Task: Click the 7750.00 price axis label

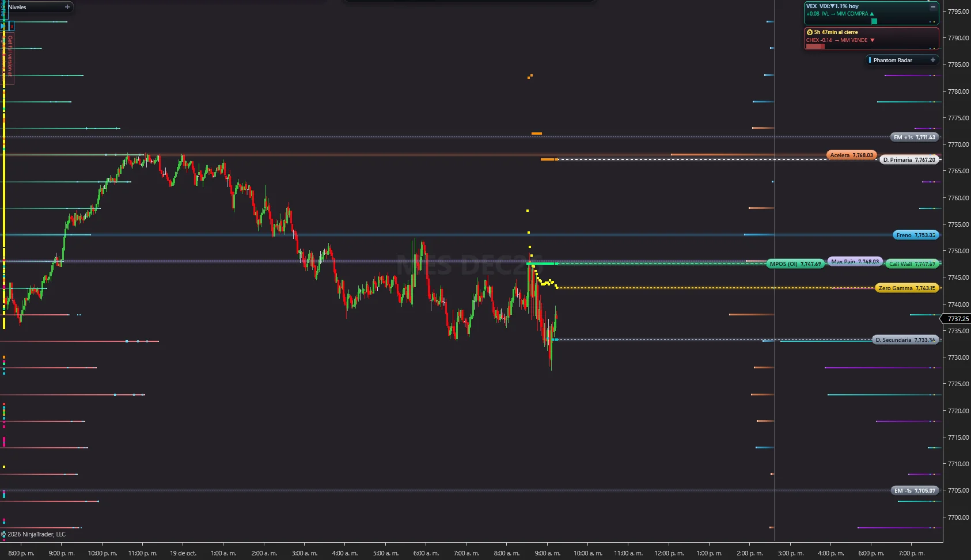Action: pyautogui.click(x=958, y=251)
